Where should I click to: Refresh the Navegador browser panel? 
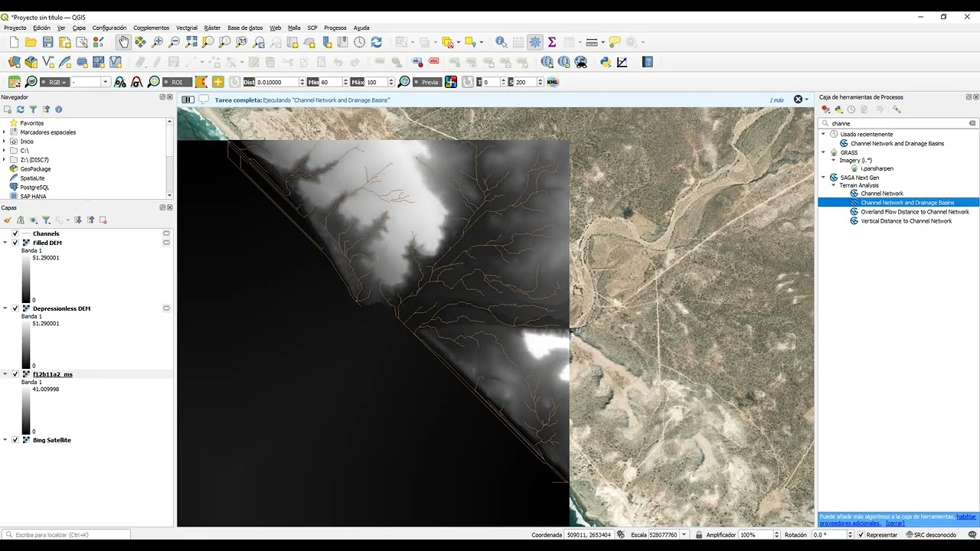[x=20, y=109]
